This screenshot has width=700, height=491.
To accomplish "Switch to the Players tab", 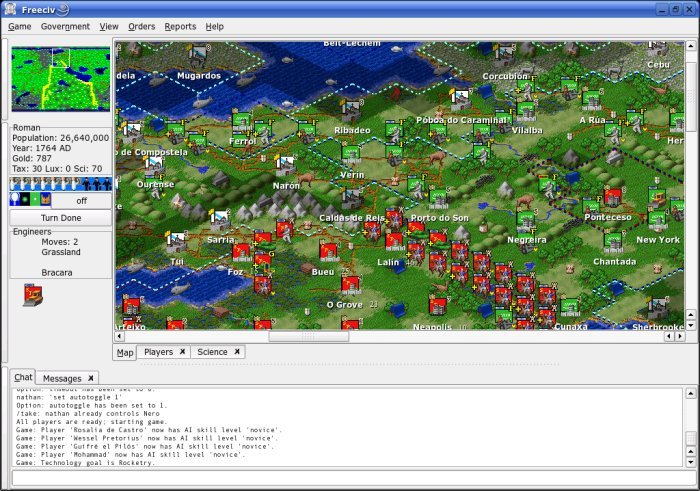I will 158,352.
